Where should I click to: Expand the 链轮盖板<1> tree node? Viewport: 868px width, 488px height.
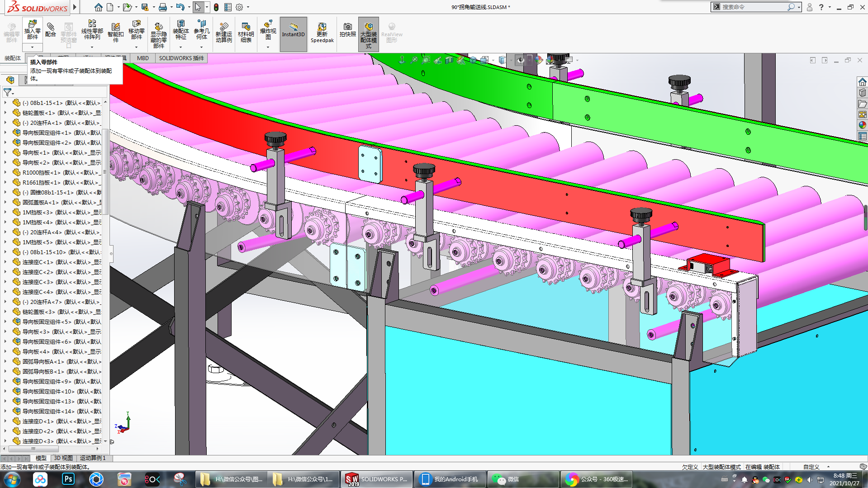tap(5, 113)
